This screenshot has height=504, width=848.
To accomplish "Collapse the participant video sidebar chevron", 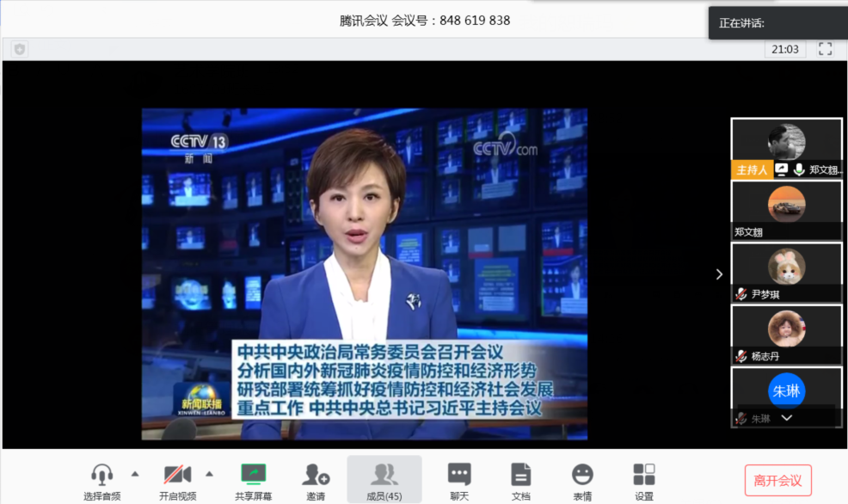I will pyautogui.click(x=719, y=274).
